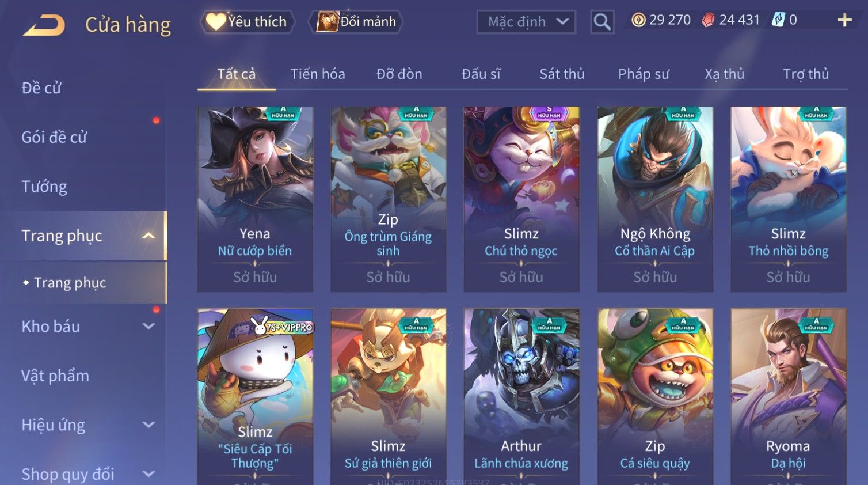Switch to the Pháp sư tab
The height and width of the screenshot is (485, 868).
(x=644, y=74)
